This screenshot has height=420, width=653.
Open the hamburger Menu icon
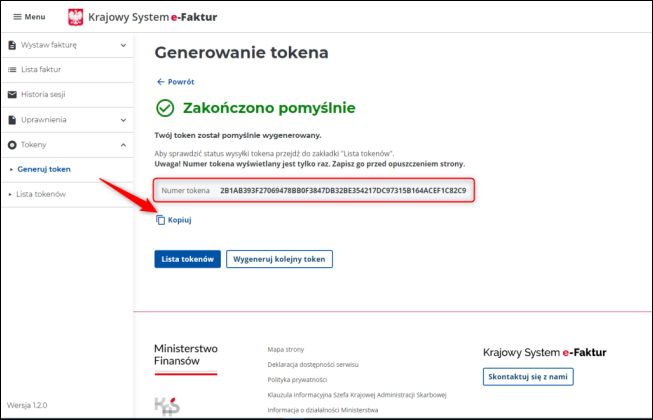pyautogui.click(x=17, y=17)
